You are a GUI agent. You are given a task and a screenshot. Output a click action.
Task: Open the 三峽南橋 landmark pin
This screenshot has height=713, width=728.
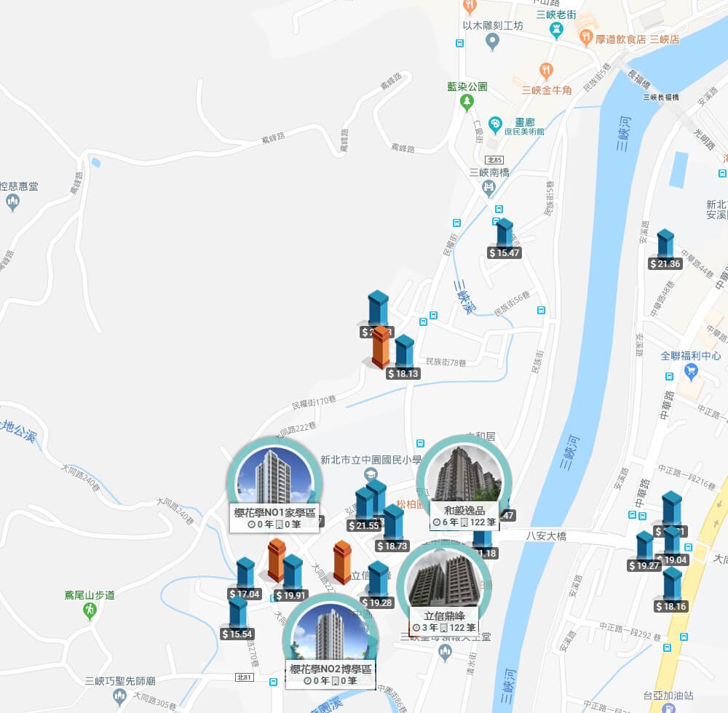[x=488, y=188]
